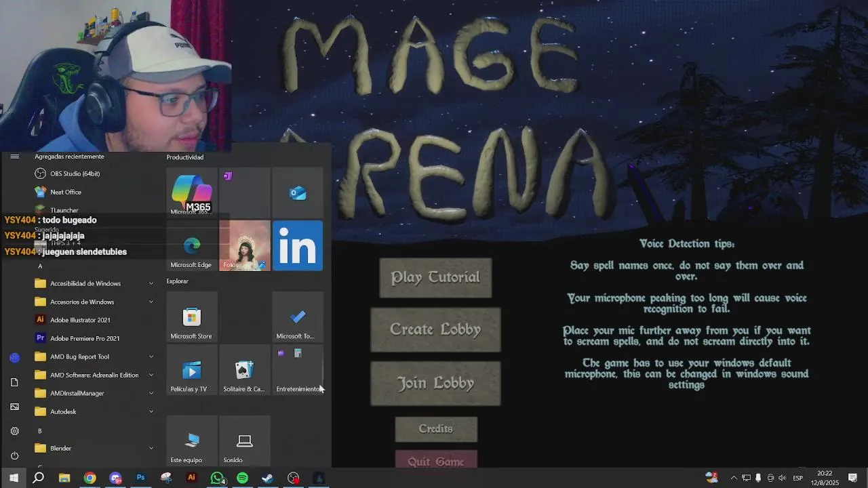
Task: Jump to letter A in app list
Action: tap(40, 266)
